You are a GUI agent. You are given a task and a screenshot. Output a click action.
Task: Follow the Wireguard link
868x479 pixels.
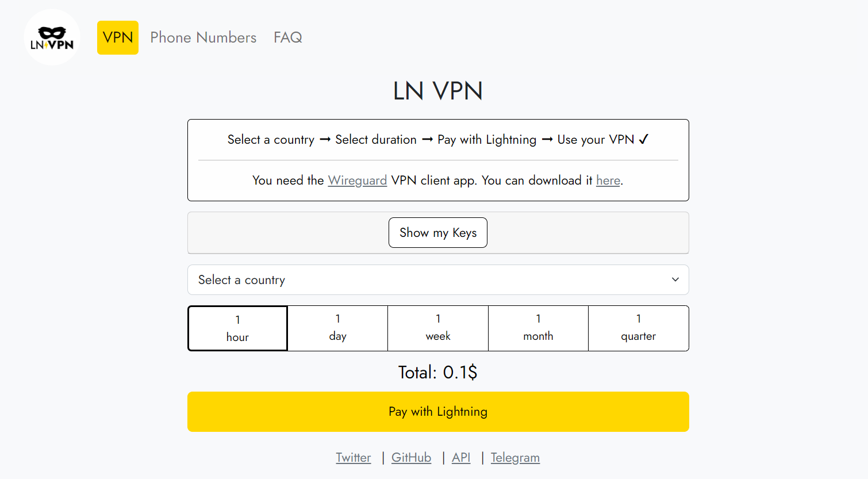pyautogui.click(x=358, y=181)
